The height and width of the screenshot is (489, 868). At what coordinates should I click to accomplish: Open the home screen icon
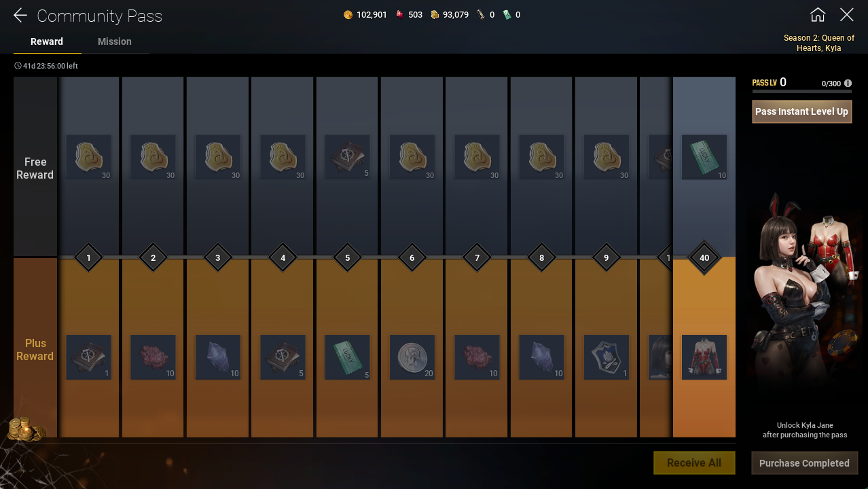tap(818, 14)
